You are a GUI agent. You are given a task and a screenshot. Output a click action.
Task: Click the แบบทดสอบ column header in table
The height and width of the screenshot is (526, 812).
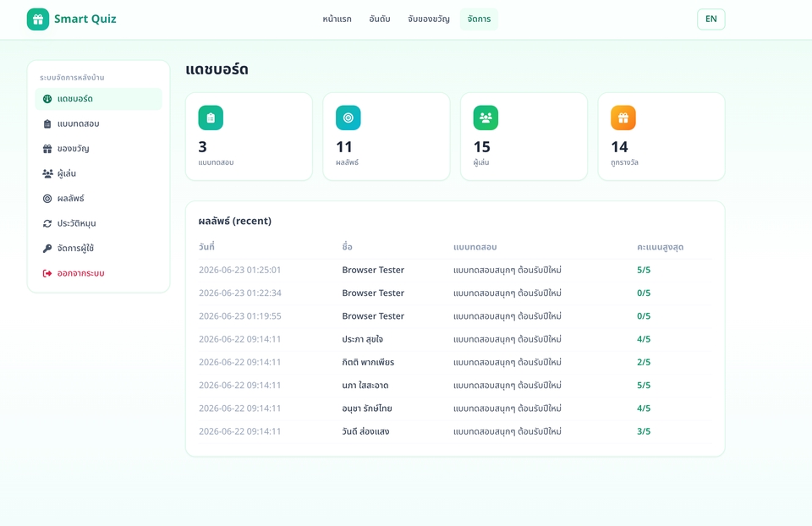click(475, 248)
